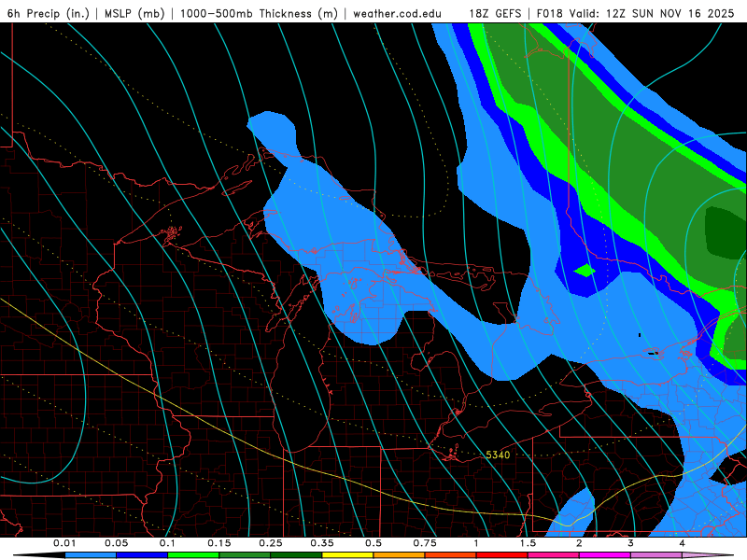Click the light blue 0.01–0.05 color bar segment
The image size is (747, 560).
[91, 555]
